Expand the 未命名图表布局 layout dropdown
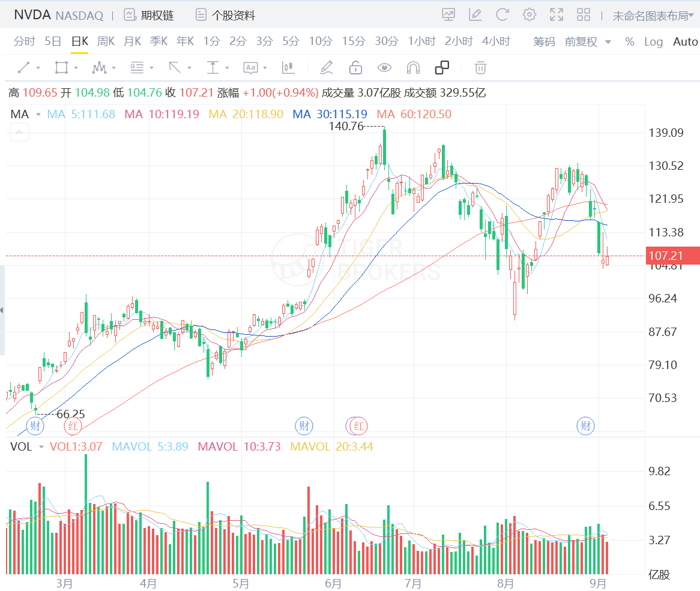Viewport: 700px width, 591px height. click(x=654, y=16)
